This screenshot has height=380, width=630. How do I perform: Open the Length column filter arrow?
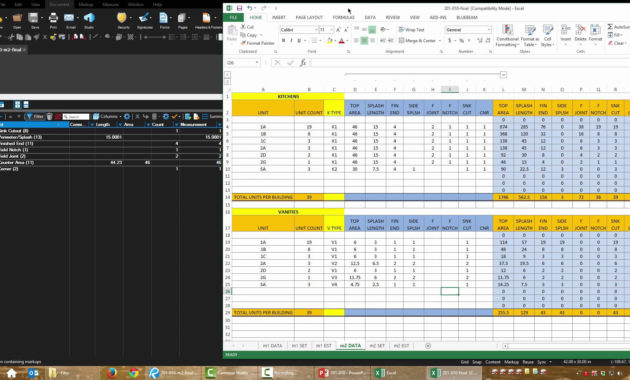pyautogui.click(x=92, y=125)
